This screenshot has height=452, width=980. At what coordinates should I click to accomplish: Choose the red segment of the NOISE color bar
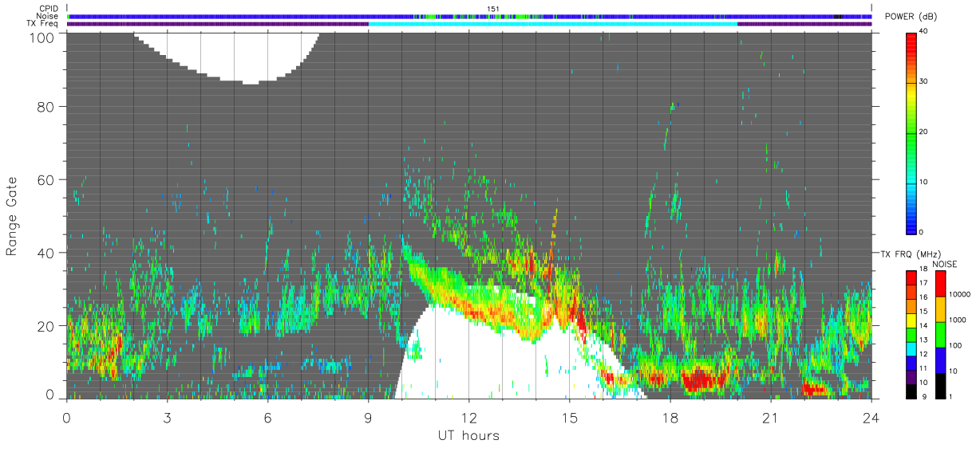[x=939, y=283]
